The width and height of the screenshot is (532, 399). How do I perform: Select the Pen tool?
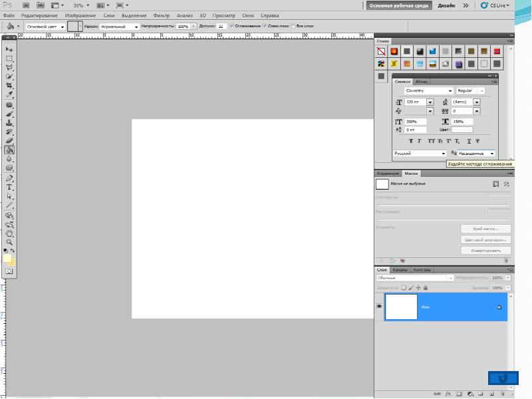pos(9,178)
